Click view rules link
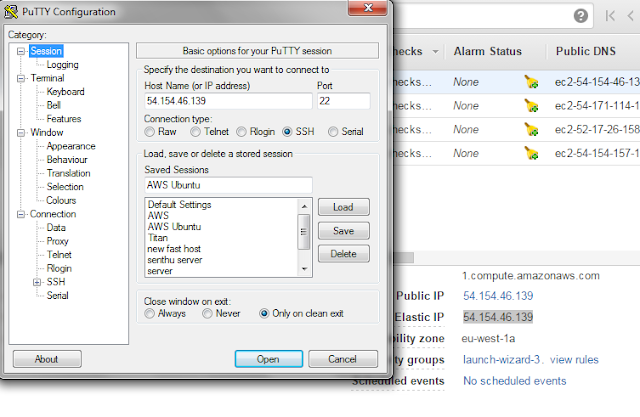Viewport: 640px width, 417px height. tap(574, 359)
